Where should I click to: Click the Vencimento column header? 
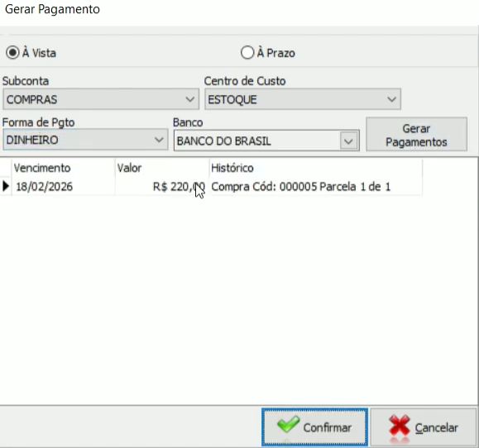(x=63, y=168)
